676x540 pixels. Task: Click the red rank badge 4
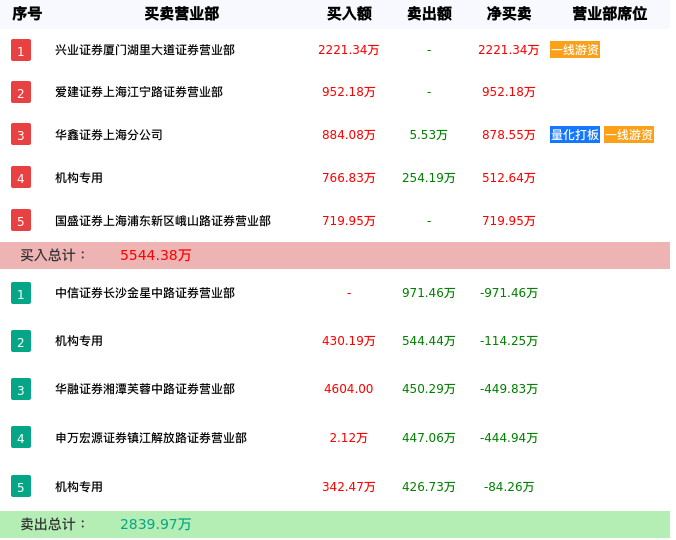[21, 178]
